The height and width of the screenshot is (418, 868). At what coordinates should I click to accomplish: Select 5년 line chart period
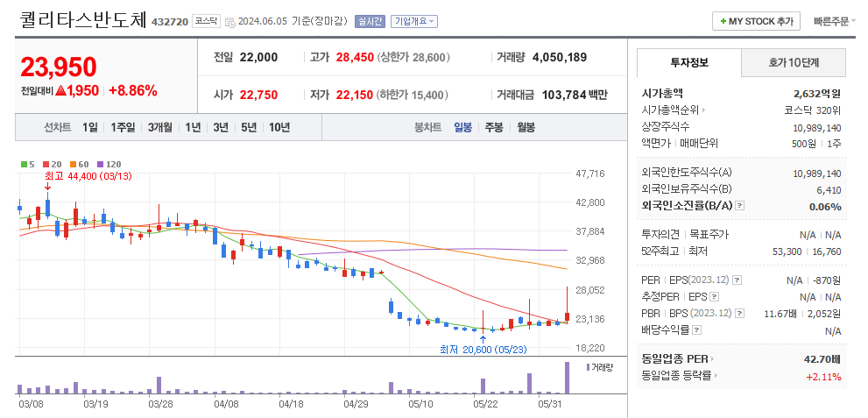(249, 127)
